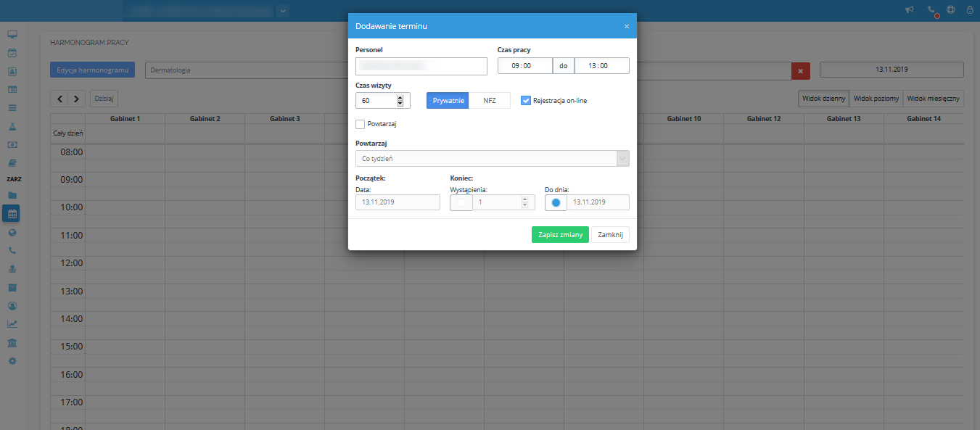Image resolution: width=980 pixels, height=430 pixels.
Task: Open the user circle sidebar icon
Action: pos(12,305)
